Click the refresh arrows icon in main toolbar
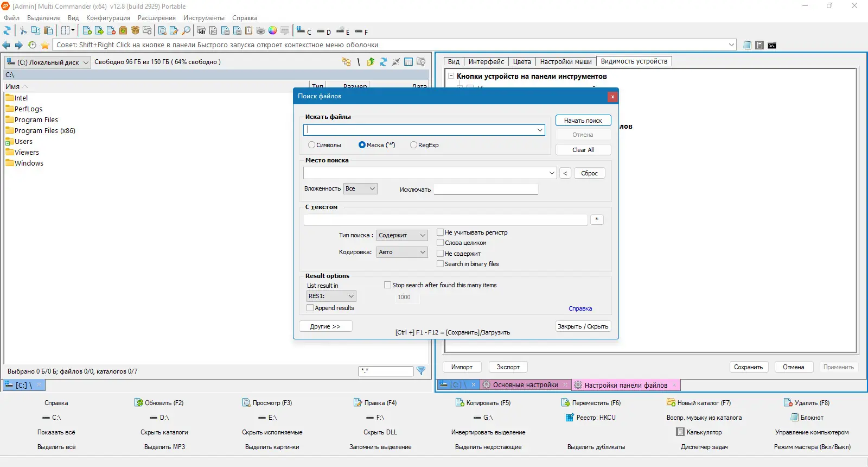 [x=7, y=30]
